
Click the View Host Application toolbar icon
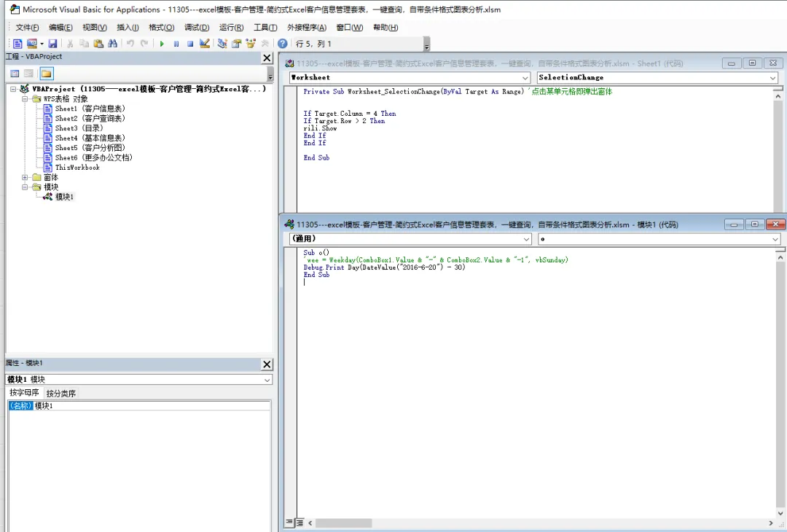[x=17, y=44]
